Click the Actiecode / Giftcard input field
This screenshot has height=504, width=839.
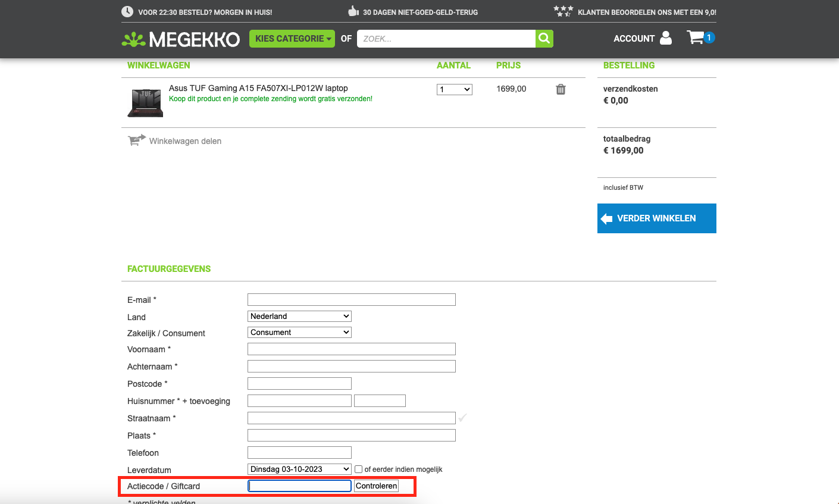click(x=299, y=486)
